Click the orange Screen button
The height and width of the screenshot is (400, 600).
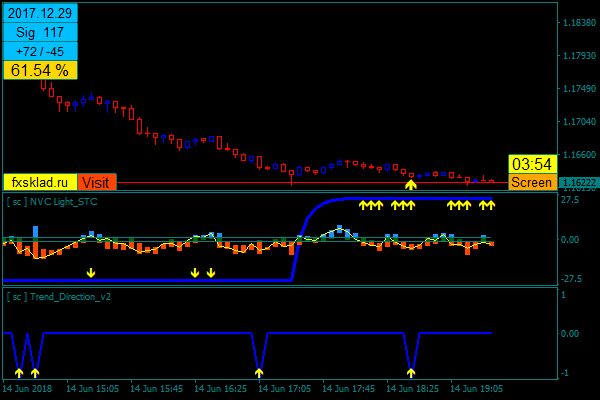[x=532, y=182]
